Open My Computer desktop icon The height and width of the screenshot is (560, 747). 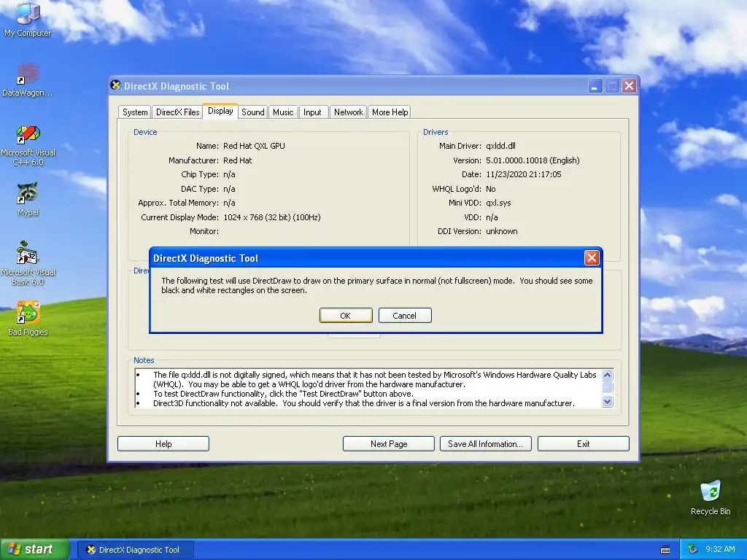[x=28, y=19]
